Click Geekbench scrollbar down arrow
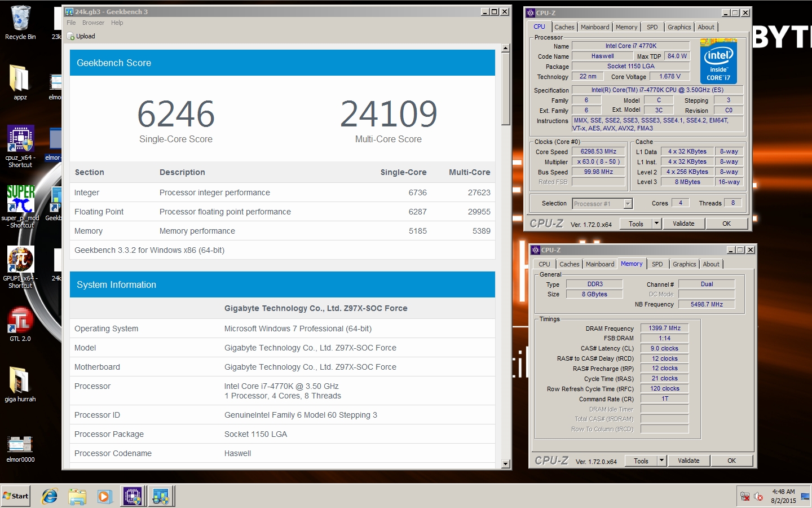The height and width of the screenshot is (508, 812). 505,464
